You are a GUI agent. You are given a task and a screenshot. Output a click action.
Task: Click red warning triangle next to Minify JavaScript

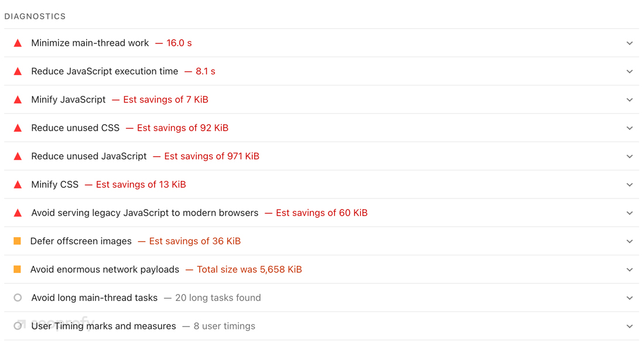(18, 100)
